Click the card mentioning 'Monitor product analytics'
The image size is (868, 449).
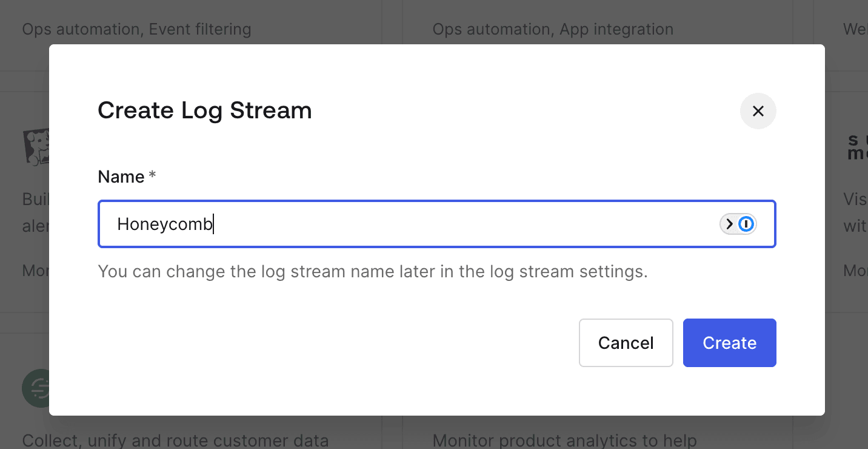(565, 441)
